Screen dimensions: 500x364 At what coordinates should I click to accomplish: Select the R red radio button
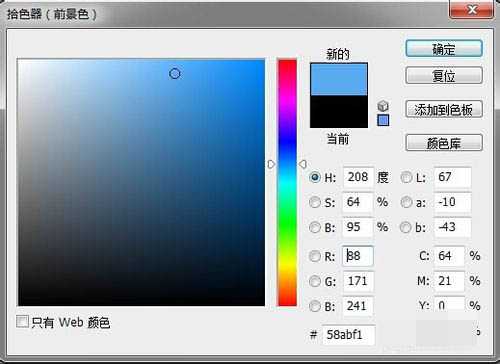(315, 256)
